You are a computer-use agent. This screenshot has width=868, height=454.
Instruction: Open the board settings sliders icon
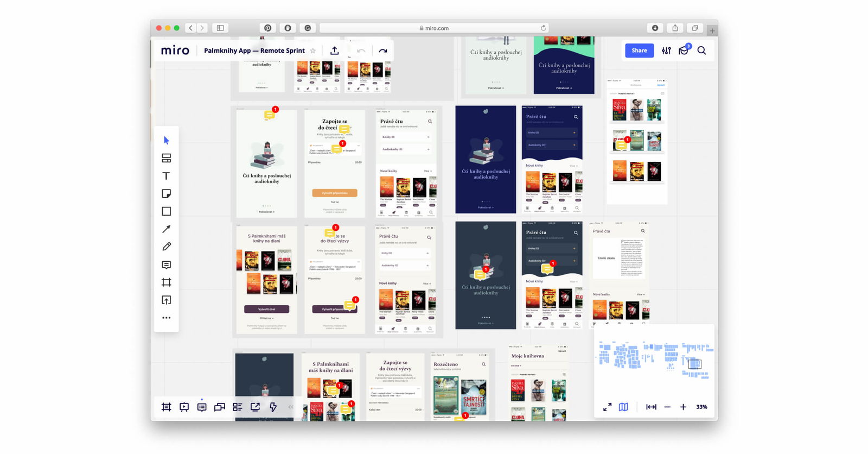[666, 51]
